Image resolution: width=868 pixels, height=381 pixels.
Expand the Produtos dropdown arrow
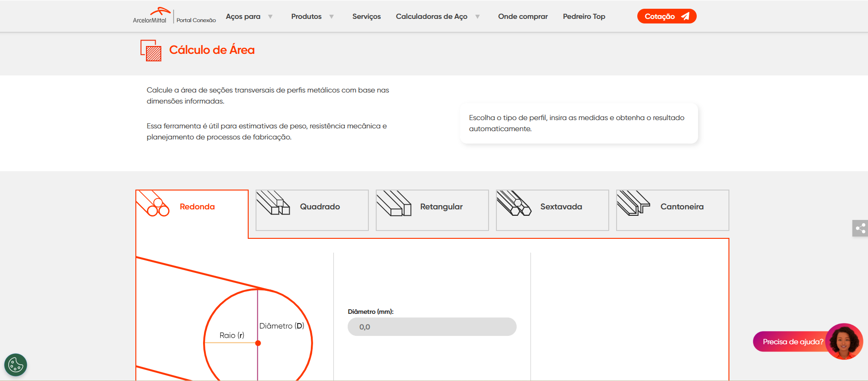coord(332,17)
